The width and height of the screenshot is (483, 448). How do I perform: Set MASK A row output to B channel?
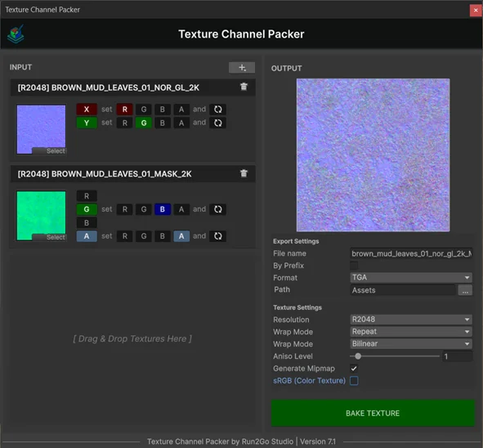[163, 236]
